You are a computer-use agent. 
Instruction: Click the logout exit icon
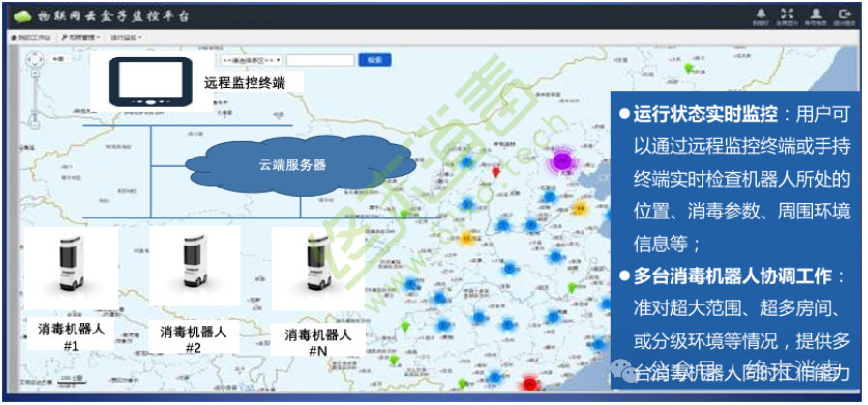[844, 14]
